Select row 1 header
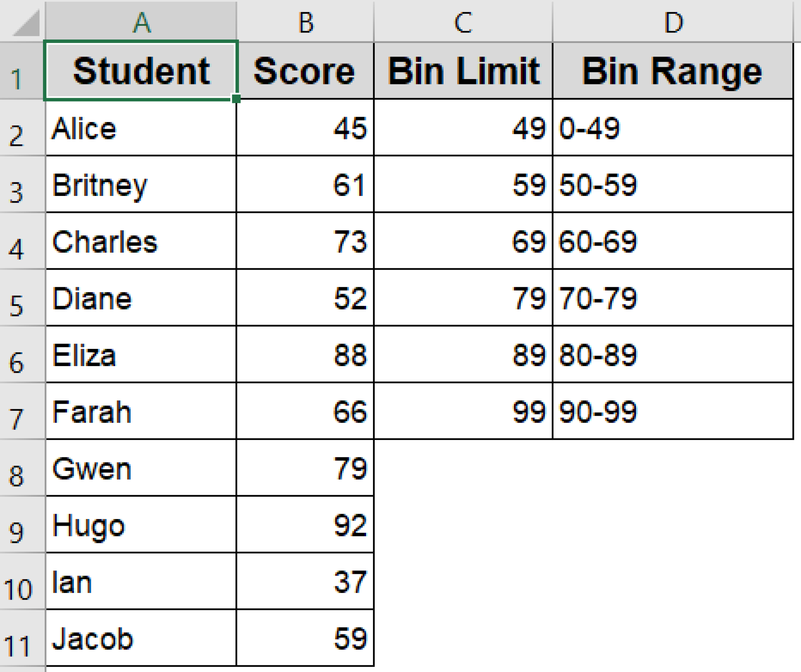 (x=22, y=70)
